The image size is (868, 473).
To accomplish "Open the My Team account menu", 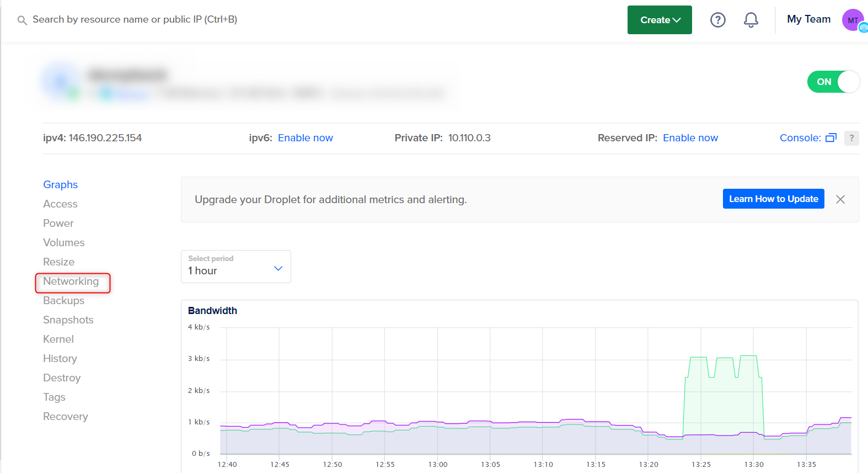I will point(808,19).
